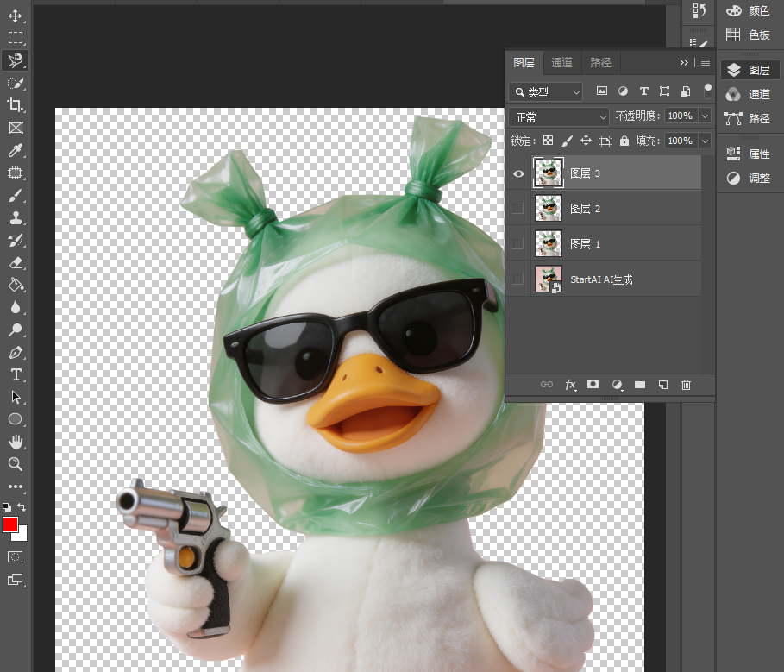Viewport: 784px width, 672px height.
Task: Click the red foreground color swatch
Action: click(x=10, y=524)
